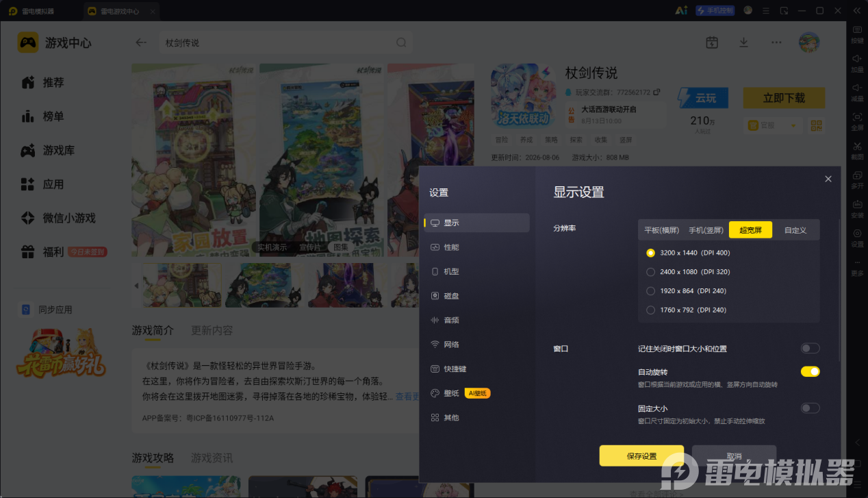
Task: Go back with the left arrow
Action: point(141,42)
